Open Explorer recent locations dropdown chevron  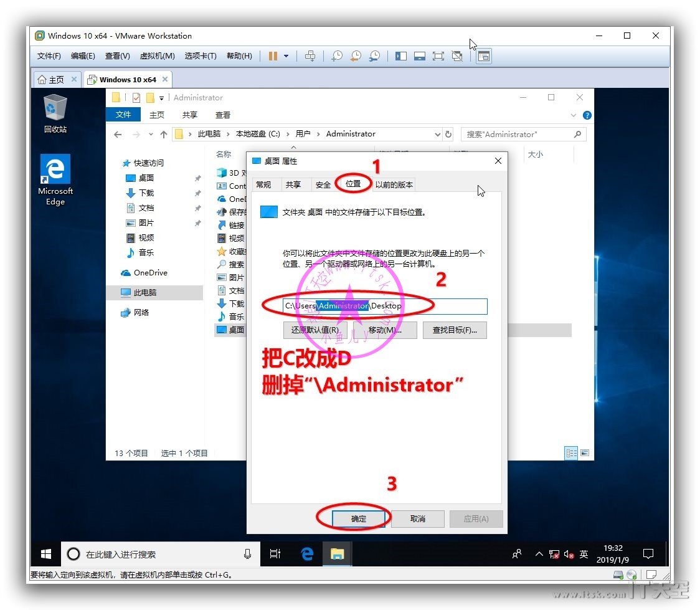pyautogui.click(x=151, y=135)
